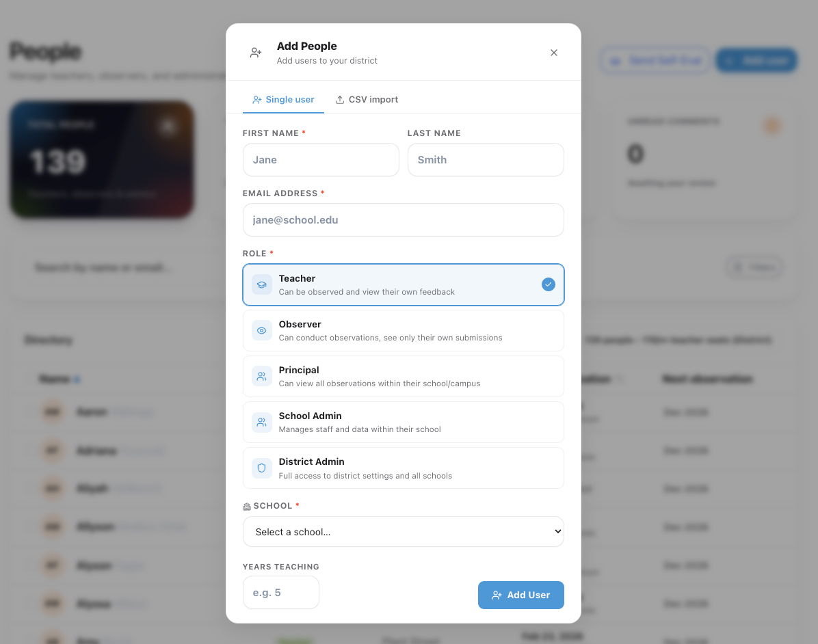Click the District Admin shield icon
Image resolution: width=818 pixels, height=644 pixels.
262,468
